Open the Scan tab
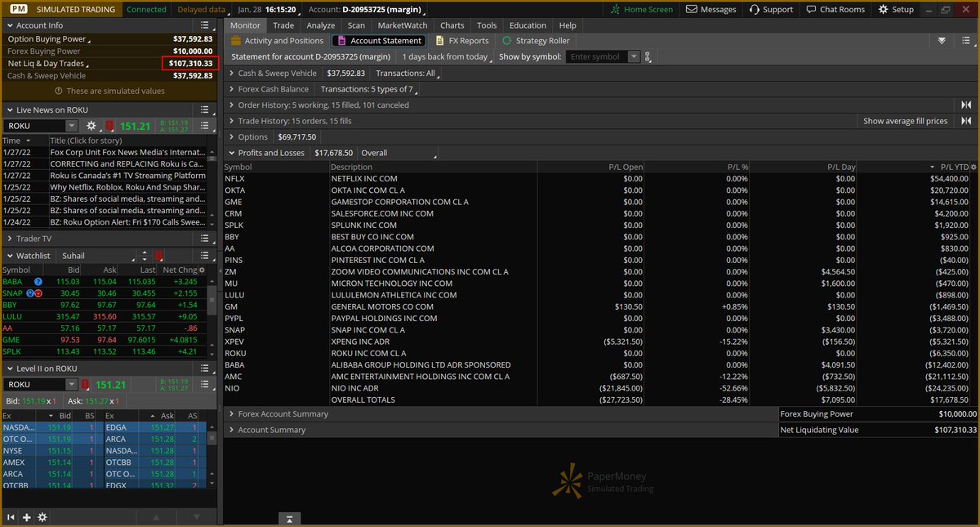The height and width of the screenshot is (527, 980). [356, 25]
